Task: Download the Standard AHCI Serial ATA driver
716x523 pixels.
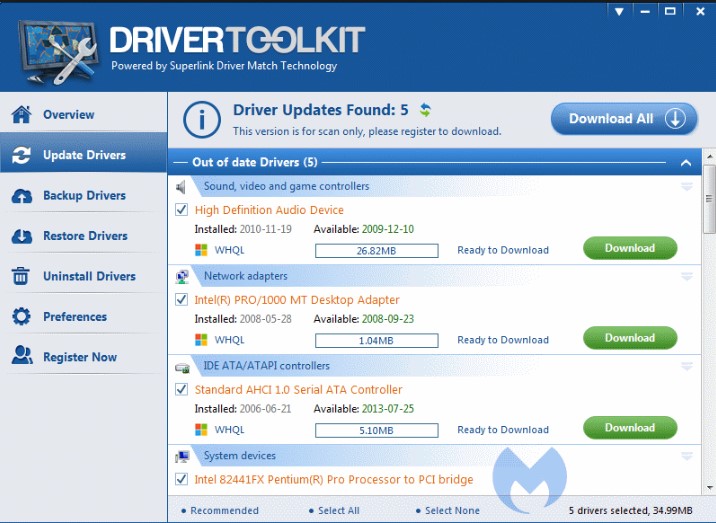Action: [630, 428]
